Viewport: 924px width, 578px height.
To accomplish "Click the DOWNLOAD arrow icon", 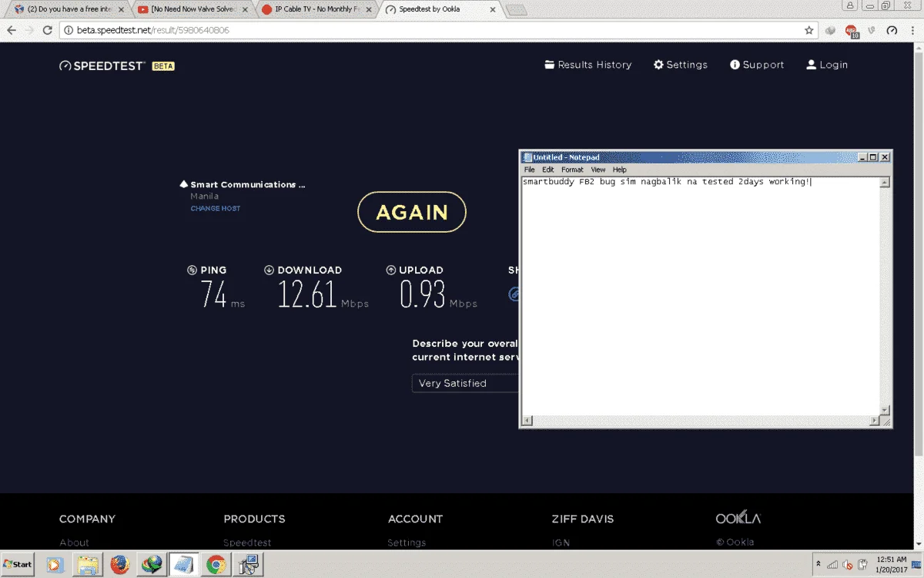I will coord(269,270).
